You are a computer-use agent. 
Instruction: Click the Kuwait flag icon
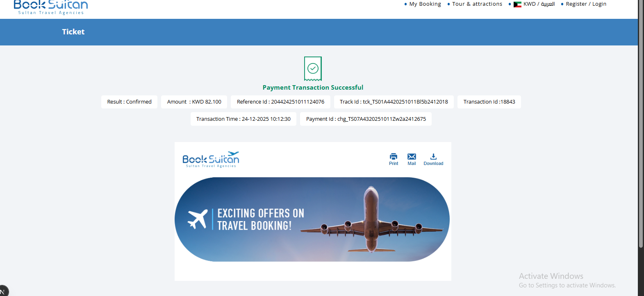(517, 4)
